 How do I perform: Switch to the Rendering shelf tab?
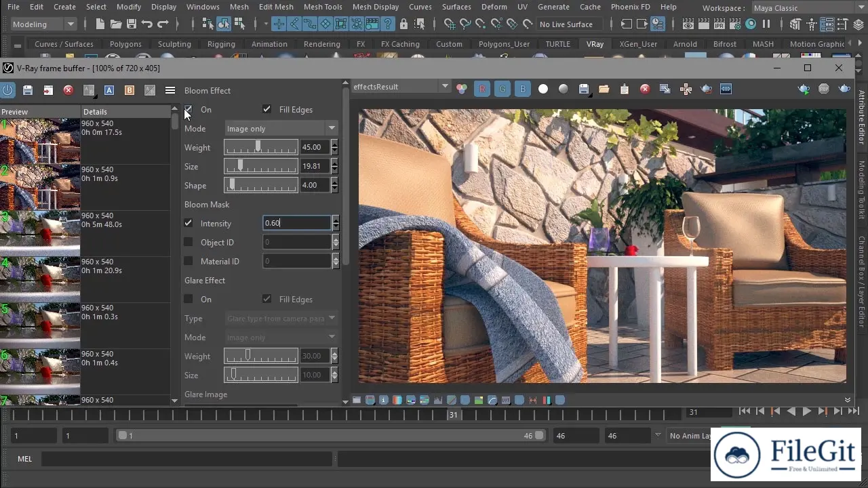[322, 44]
